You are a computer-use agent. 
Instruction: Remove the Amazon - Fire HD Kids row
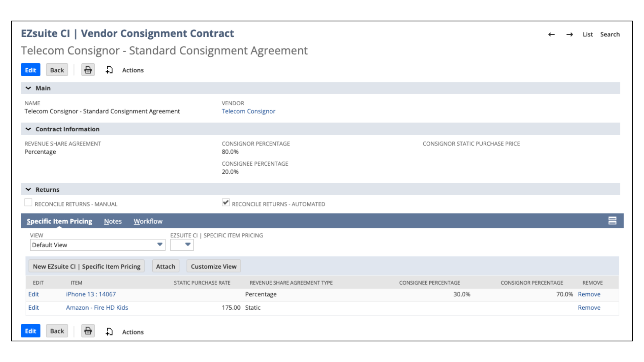coord(589,307)
